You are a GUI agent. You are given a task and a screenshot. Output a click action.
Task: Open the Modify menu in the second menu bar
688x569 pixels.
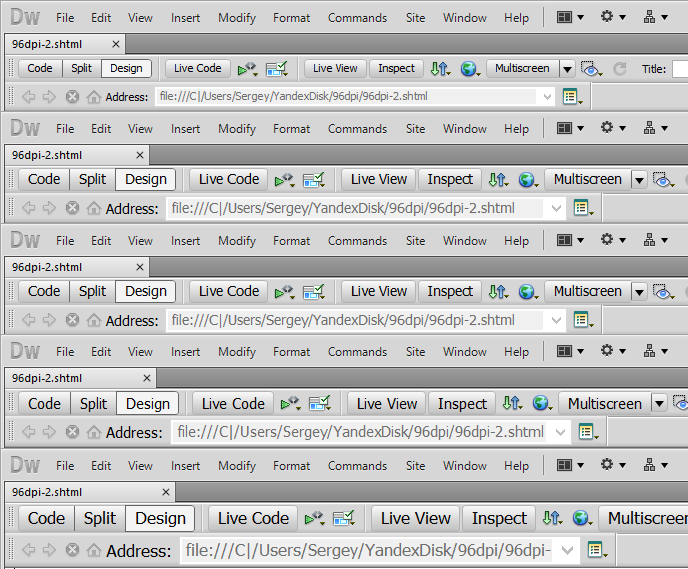(237, 129)
